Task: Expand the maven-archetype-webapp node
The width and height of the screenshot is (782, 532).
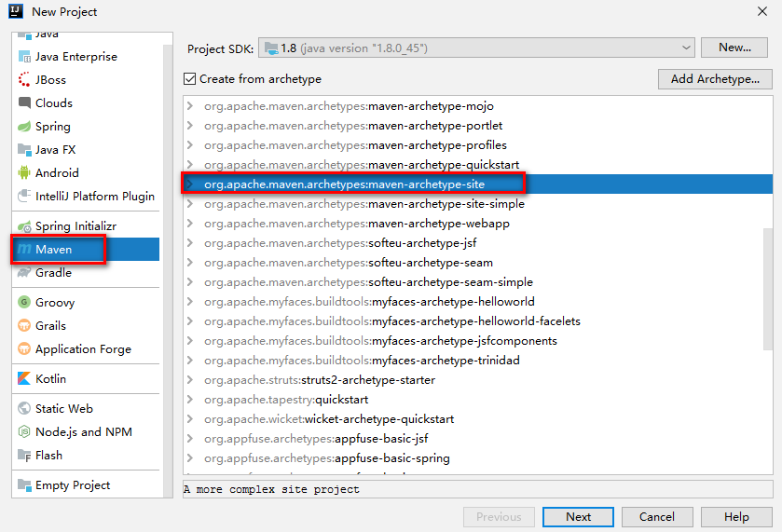Action: click(x=190, y=223)
